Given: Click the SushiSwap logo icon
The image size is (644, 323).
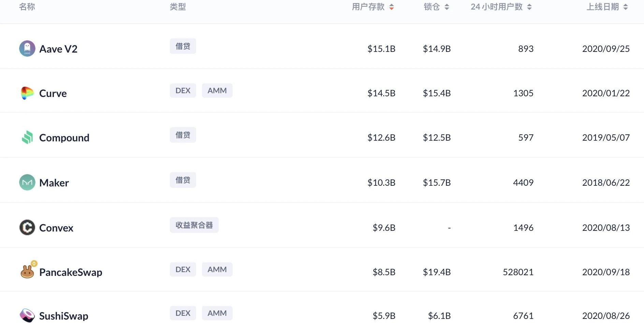Looking at the screenshot, I should click(x=27, y=315).
